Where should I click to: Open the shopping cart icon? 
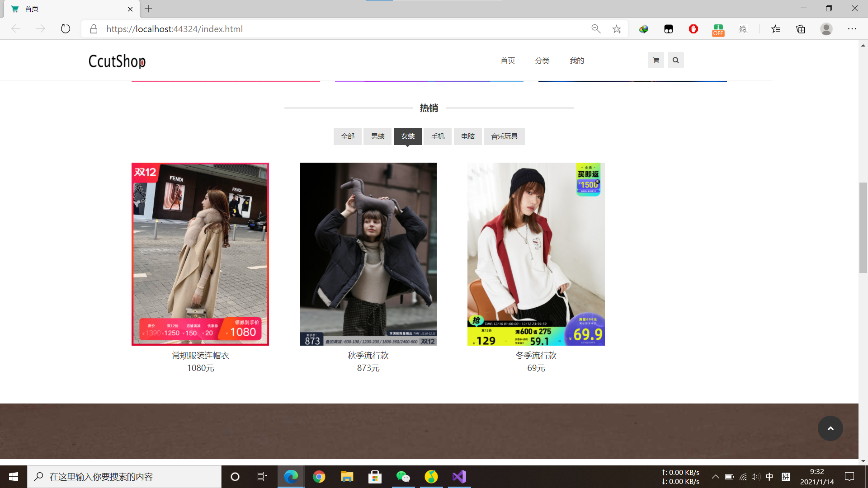pos(656,60)
